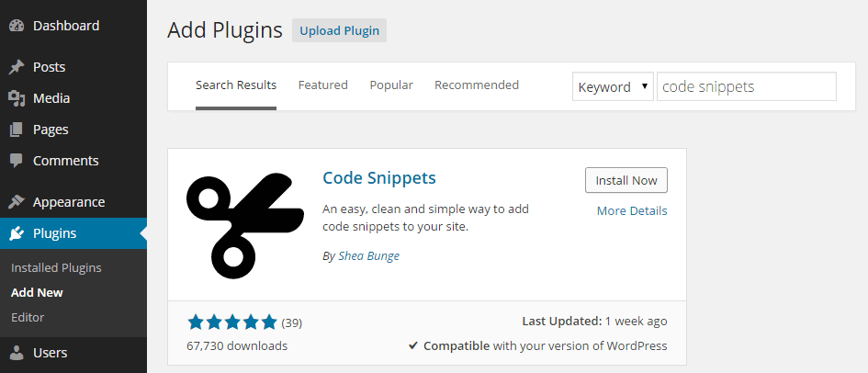Open Installed Plugins submenu item

56,268
